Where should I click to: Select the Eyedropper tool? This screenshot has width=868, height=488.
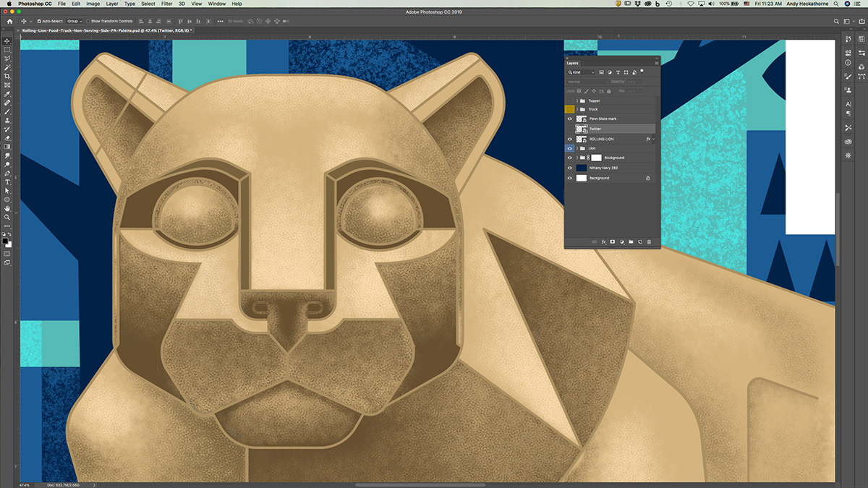pyautogui.click(x=7, y=93)
